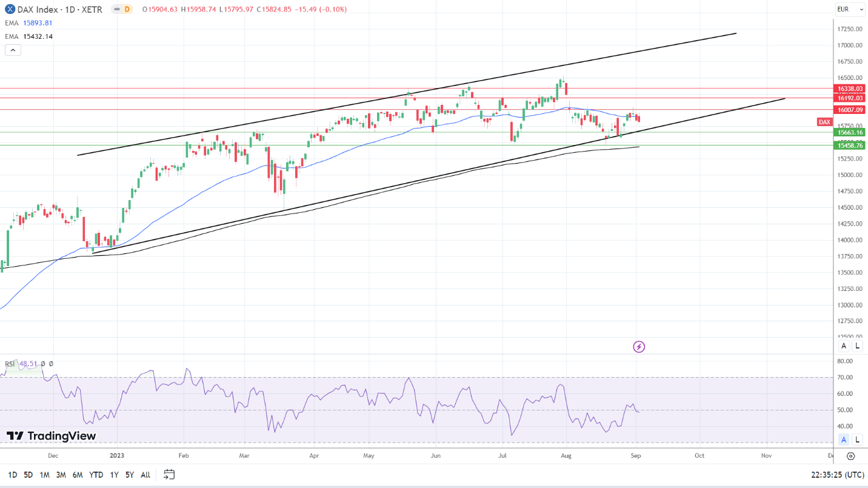This screenshot has height=488, width=868.
Task: Open timezone menu at 22:35:25 (UTC)
Action: point(838,475)
